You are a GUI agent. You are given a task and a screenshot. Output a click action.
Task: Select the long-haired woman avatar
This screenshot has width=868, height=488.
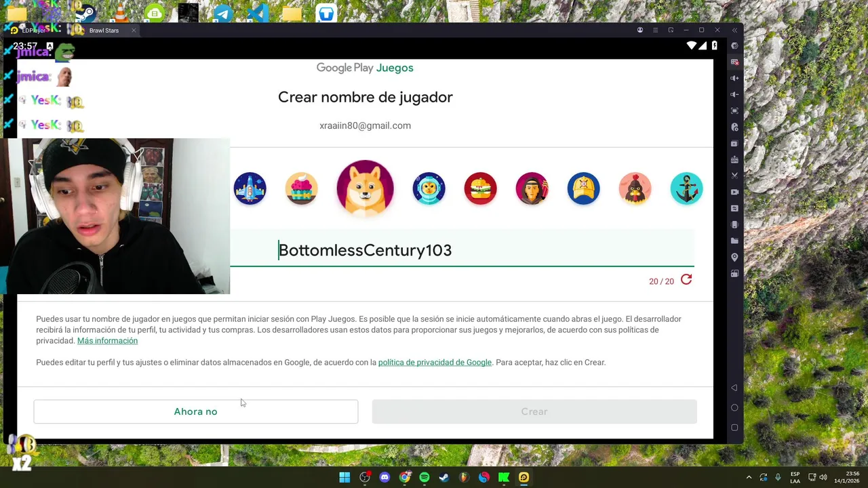[x=532, y=188]
